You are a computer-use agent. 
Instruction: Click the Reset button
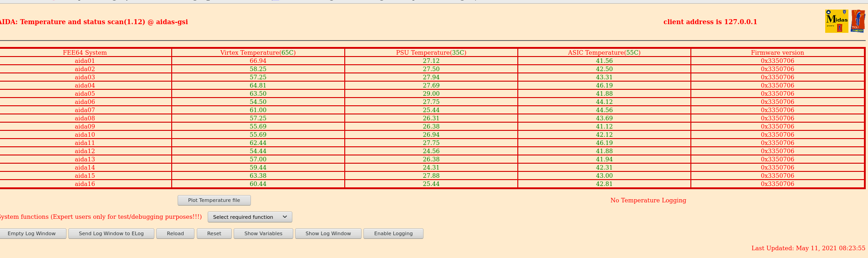tap(214, 233)
